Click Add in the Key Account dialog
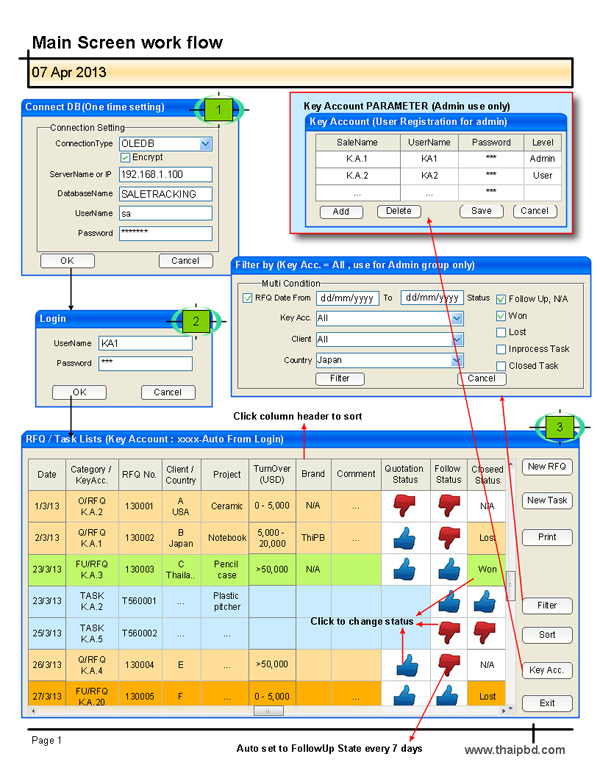This screenshot has width=600, height=776. click(341, 212)
